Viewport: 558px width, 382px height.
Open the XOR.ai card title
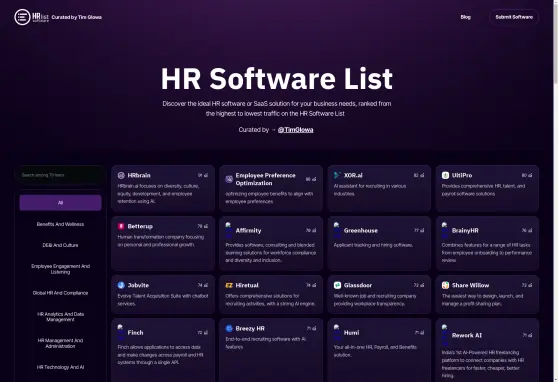[353, 175]
